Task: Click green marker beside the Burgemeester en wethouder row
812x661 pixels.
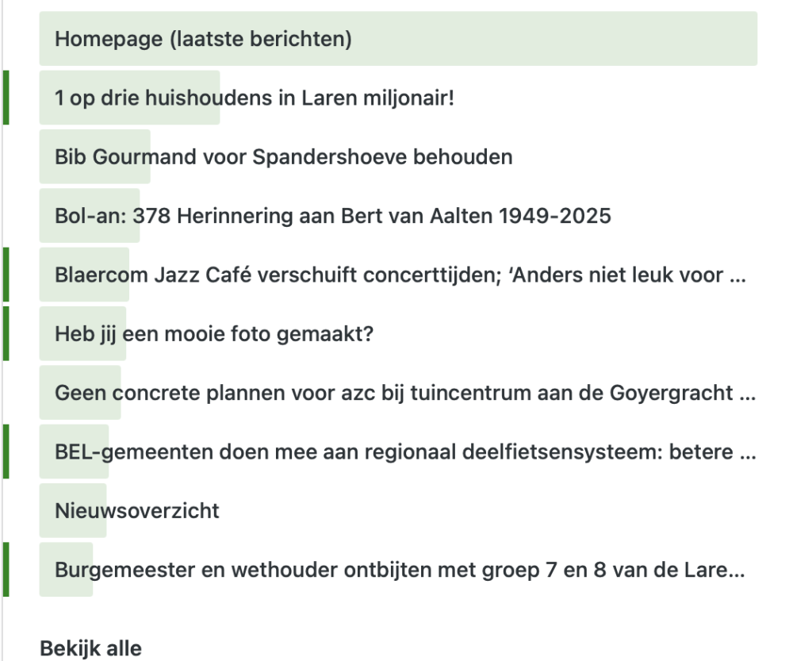Action: (6, 569)
